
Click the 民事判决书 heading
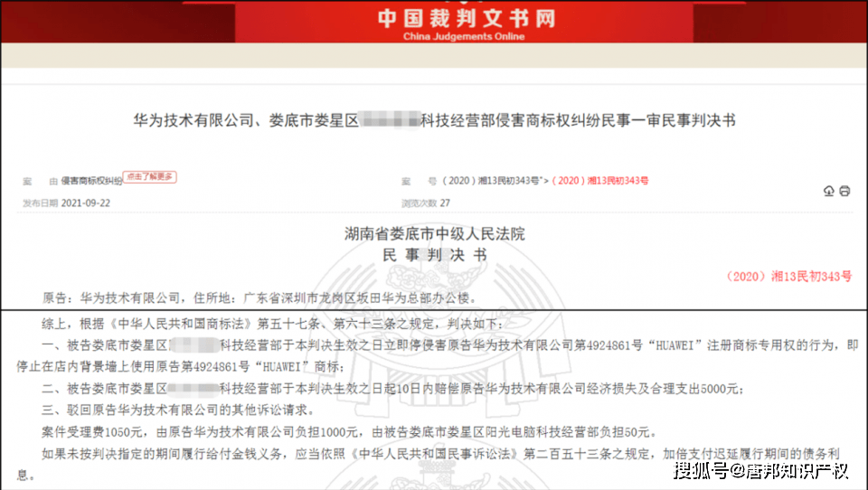435,255
